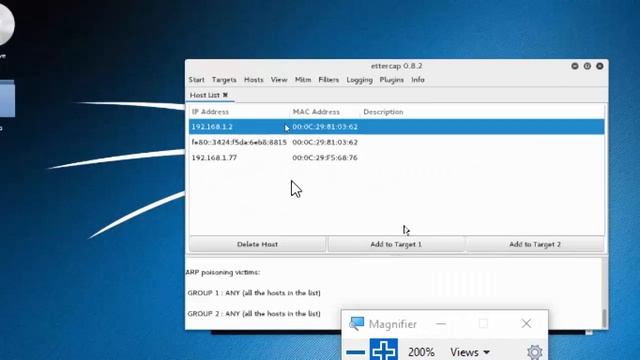The width and height of the screenshot is (640, 360).
Task: Close the Magnifier window
Action: (x=526, y=324)
